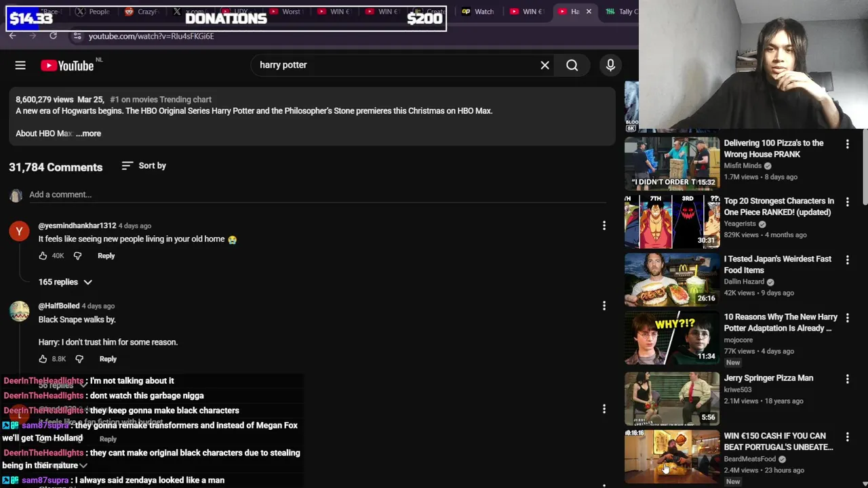Open the Jerry Springer Pizza Man thumbnail

pos(672,398)
